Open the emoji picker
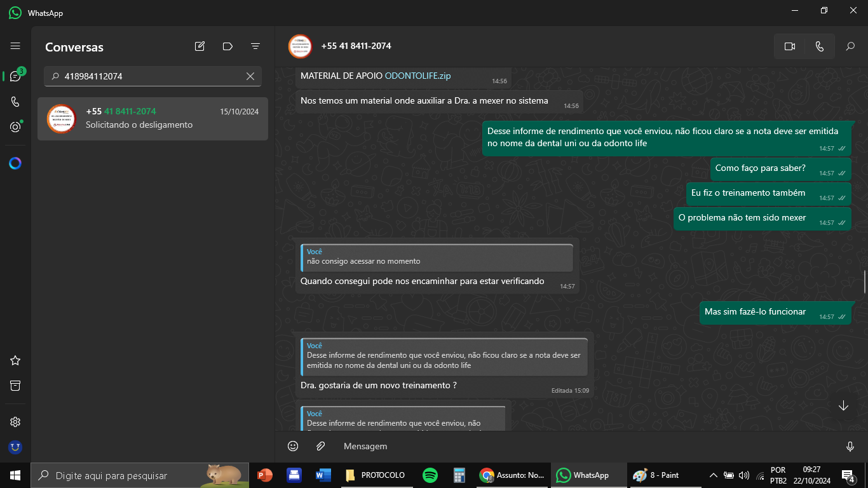Screen dimensions: 868x488 [x=293, y=446]
